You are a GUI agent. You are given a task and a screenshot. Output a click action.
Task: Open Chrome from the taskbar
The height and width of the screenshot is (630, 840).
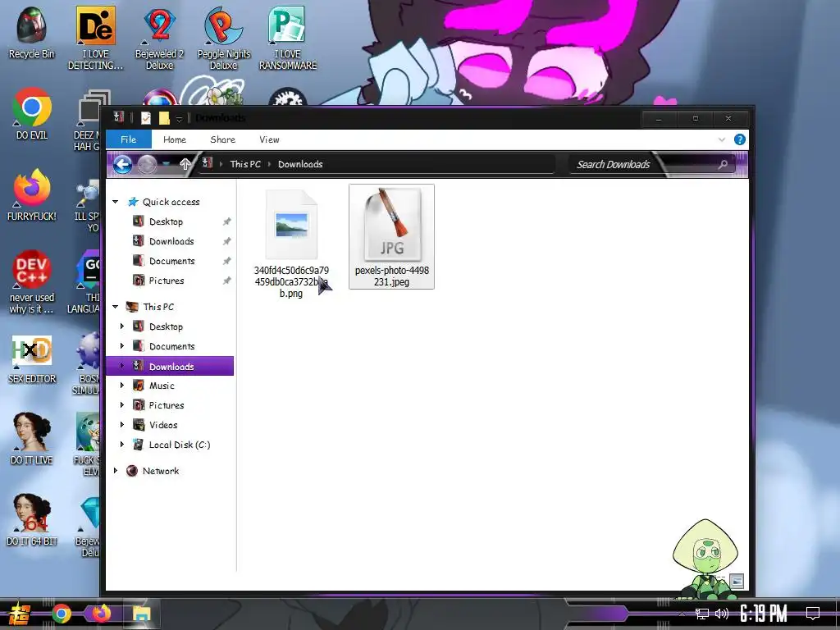(x=61, y=614)
